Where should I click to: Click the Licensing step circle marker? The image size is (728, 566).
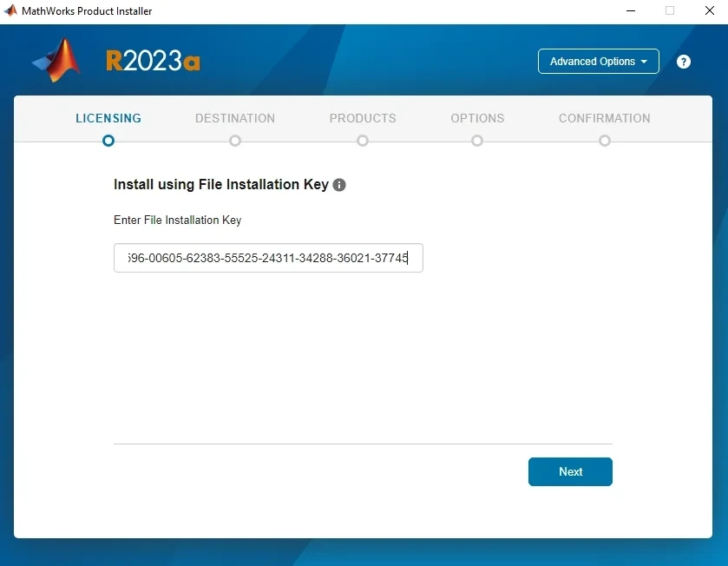[x=108, y=141]
